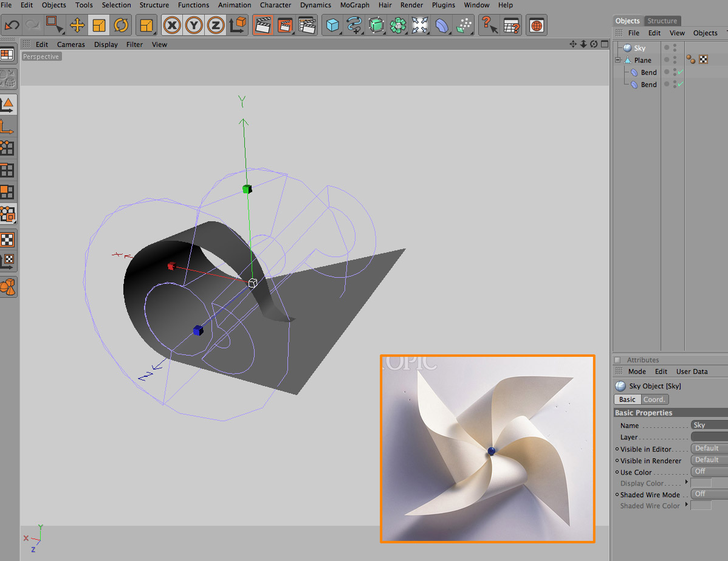Open the viewport Cameras menu
728x561 pixels.
tap(71, 44)
